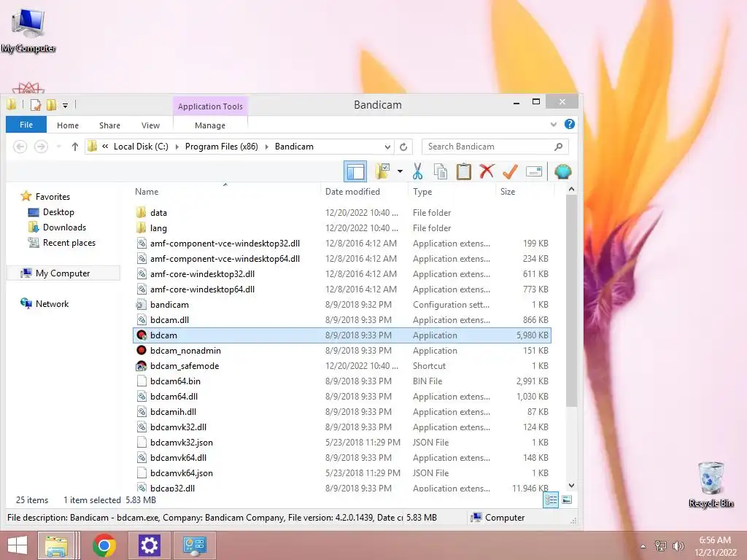
Task: Click the Rename icon in toolbar
Action: tap(533, 171)
